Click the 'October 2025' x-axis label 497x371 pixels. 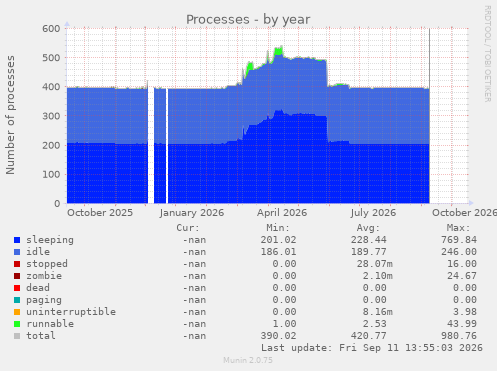pos(100,213)
